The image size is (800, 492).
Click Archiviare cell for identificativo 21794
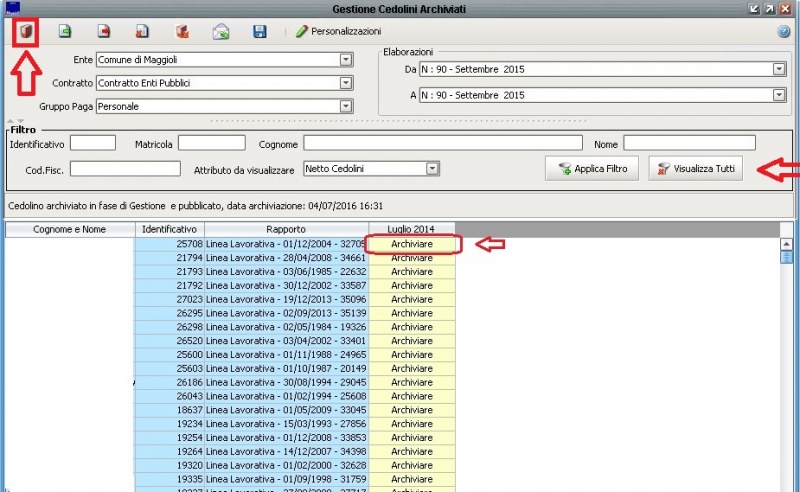(x=412, y=258)
